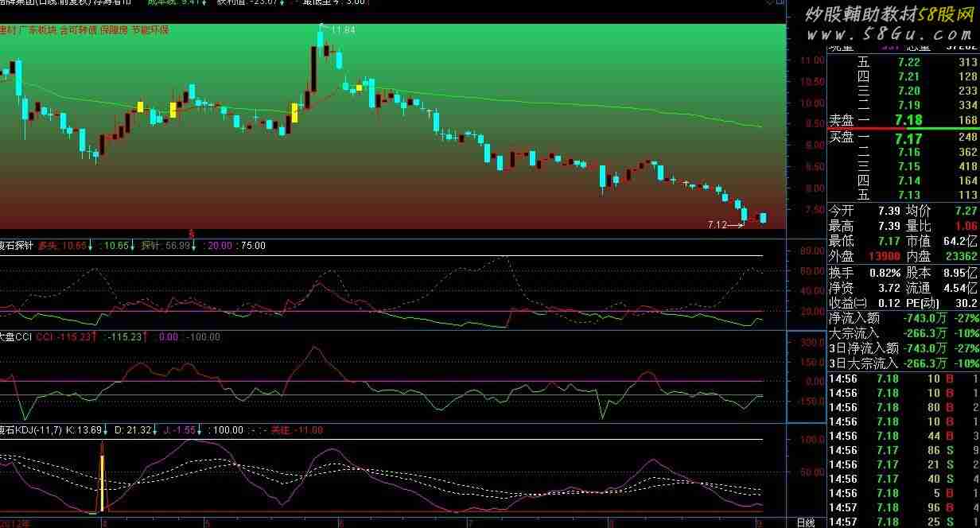
Task: Click the 7.12 low price marker
Action: (x=718, y=225)
